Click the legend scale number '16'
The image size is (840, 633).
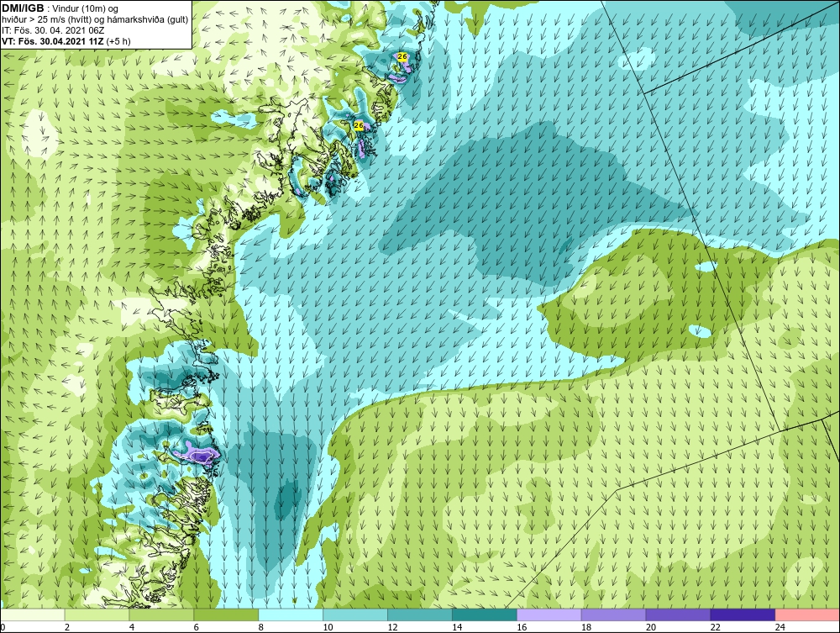(522, 627)
